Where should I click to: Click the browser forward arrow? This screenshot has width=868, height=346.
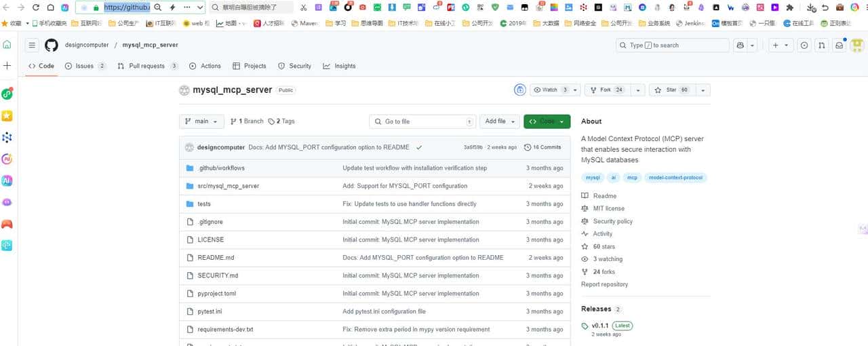20,7
